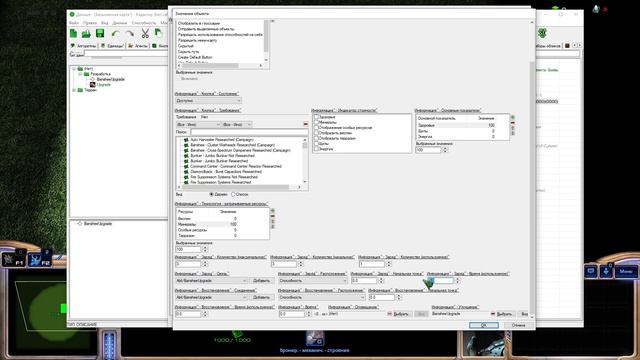Select BansheeUpgrade item in data tree
The height and width of the screenshot is (360, 640).
click(111, 79)
